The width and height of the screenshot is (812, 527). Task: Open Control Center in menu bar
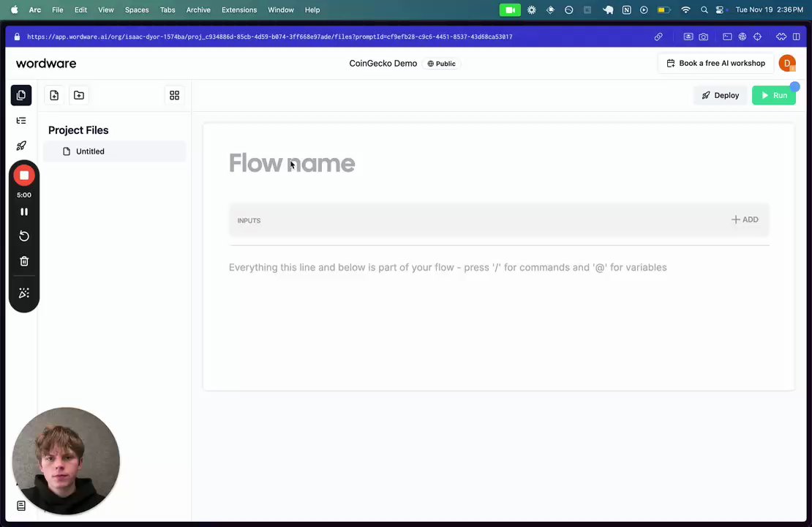[720, 10]
